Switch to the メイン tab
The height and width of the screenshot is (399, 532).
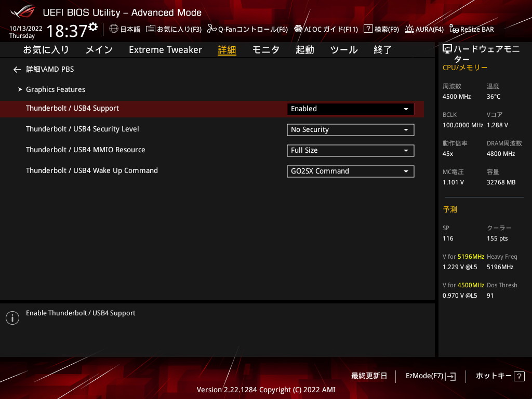(99, 50)
